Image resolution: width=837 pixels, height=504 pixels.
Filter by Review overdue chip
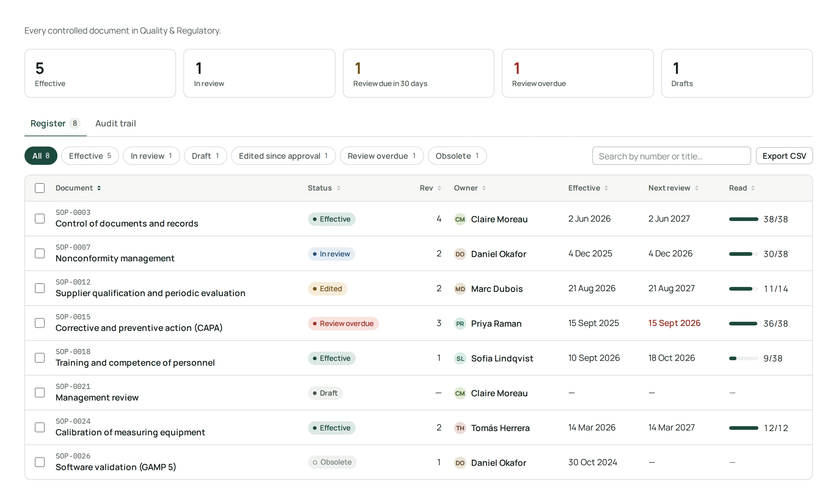click(x=382, y=156)
